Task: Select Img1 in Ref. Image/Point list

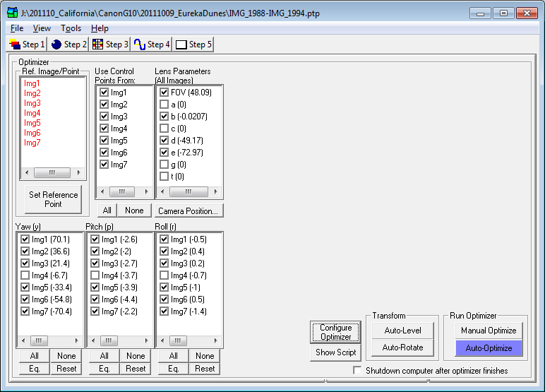Action: point(32,83)
